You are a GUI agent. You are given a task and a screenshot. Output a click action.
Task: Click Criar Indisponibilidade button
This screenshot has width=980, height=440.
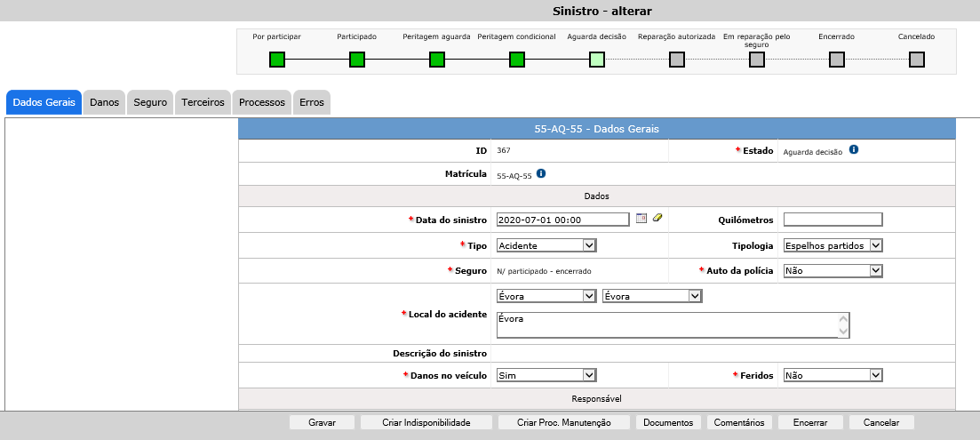coord(426,423)
